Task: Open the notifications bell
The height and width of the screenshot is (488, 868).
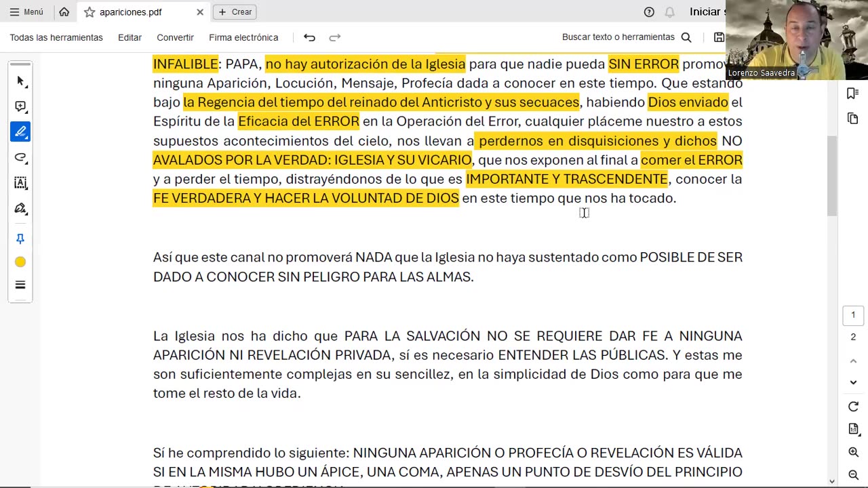Action: (670, 12)
